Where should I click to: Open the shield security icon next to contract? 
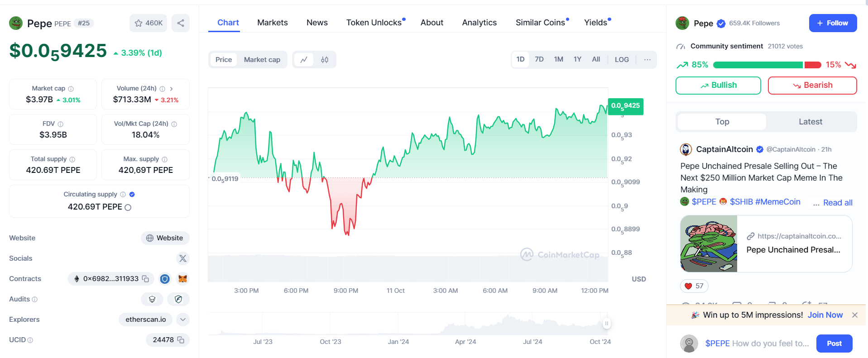click(165, 279)
